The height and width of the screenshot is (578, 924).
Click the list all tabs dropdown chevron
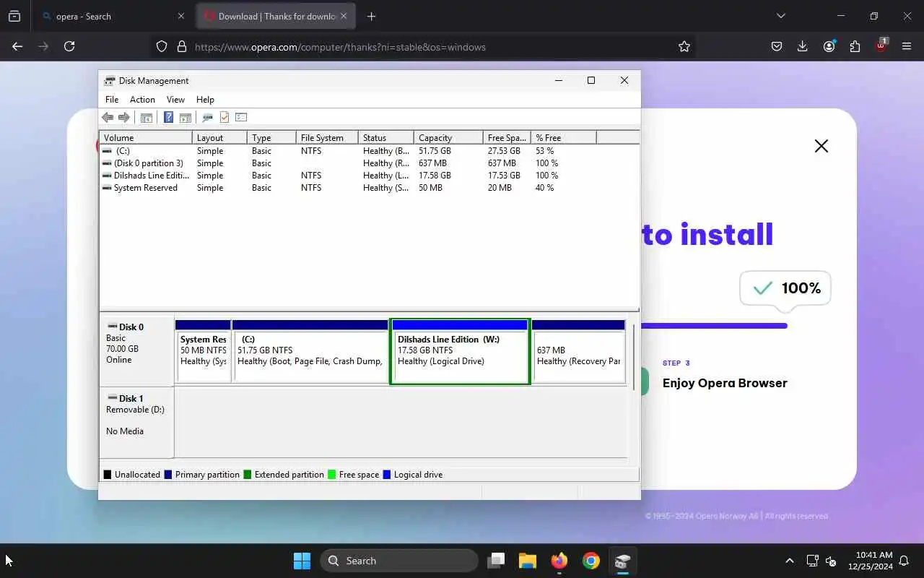(x=780, y=16)
